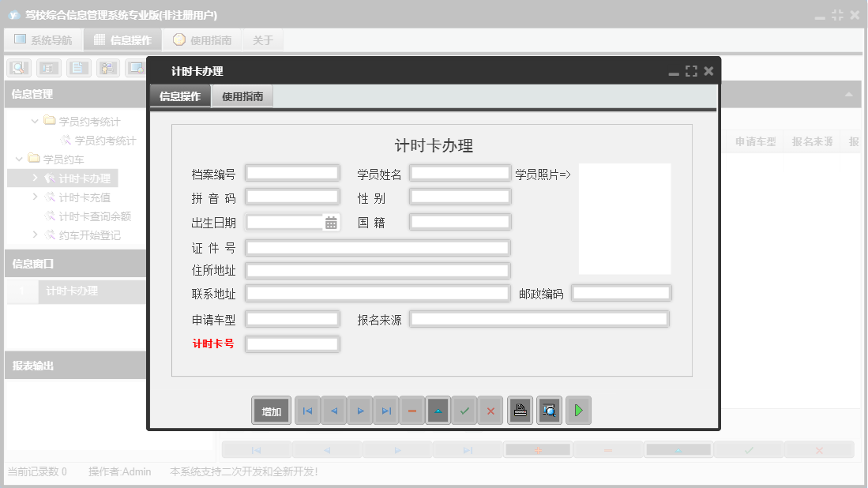This screenshot has width=868, height=488.
Task: Click the next record arrow icon
Action: click(359, 410)
